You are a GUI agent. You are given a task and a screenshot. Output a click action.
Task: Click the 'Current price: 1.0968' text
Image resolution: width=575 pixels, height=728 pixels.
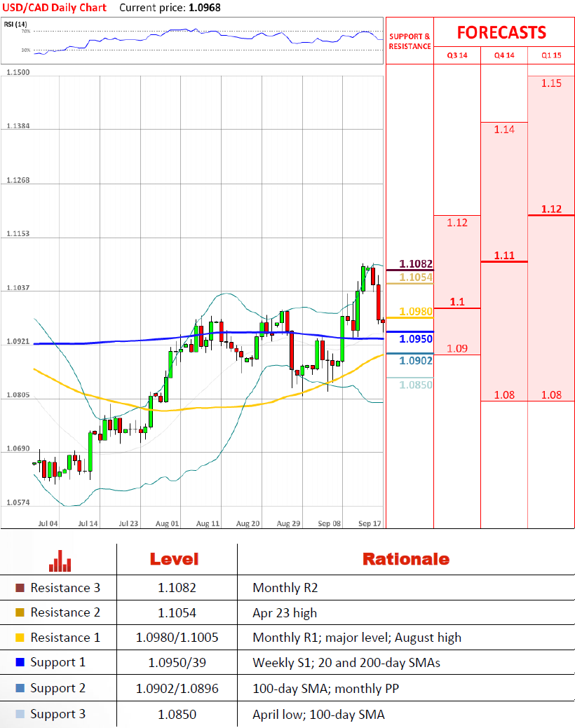click(x=170, y=8)
